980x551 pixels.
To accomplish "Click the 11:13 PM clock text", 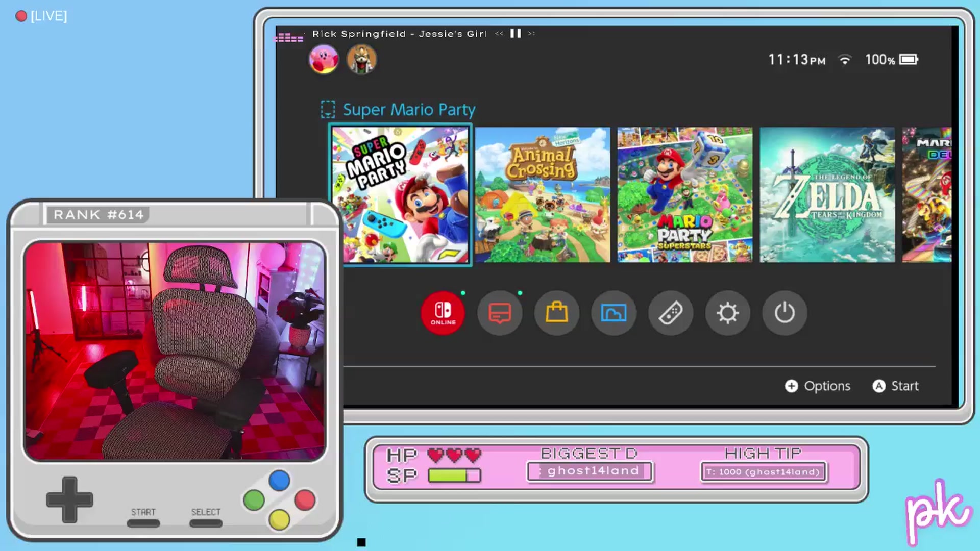I will [x=797, y=60].
